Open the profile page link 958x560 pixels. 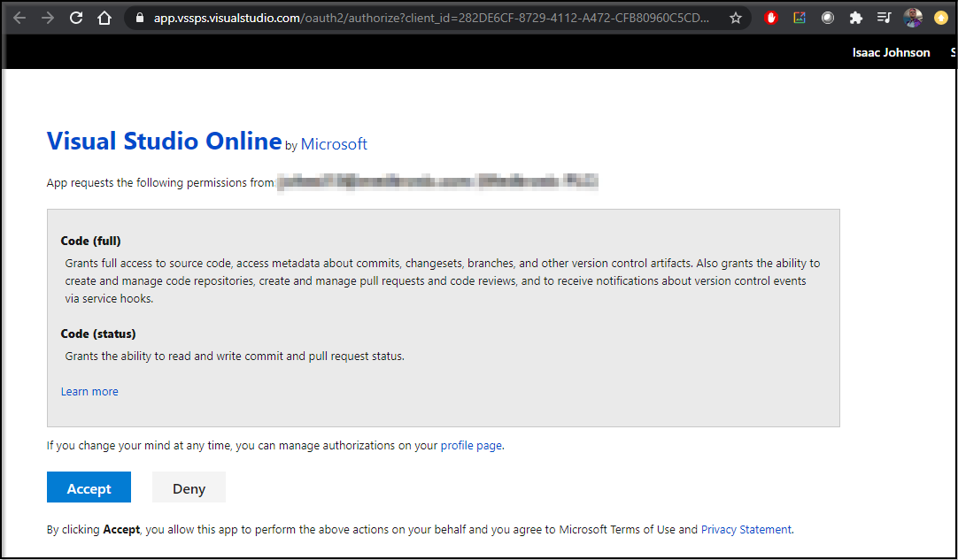point(471,445)
